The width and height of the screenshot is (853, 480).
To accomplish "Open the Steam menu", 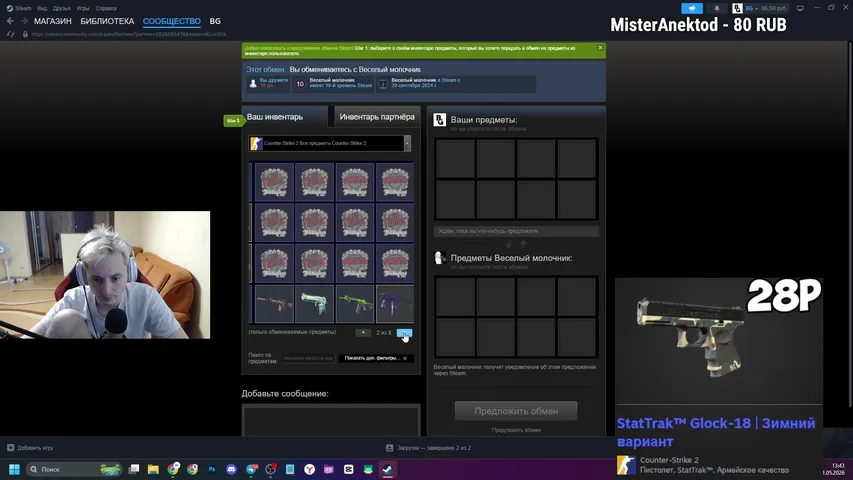I will click(x=19, y=8).
